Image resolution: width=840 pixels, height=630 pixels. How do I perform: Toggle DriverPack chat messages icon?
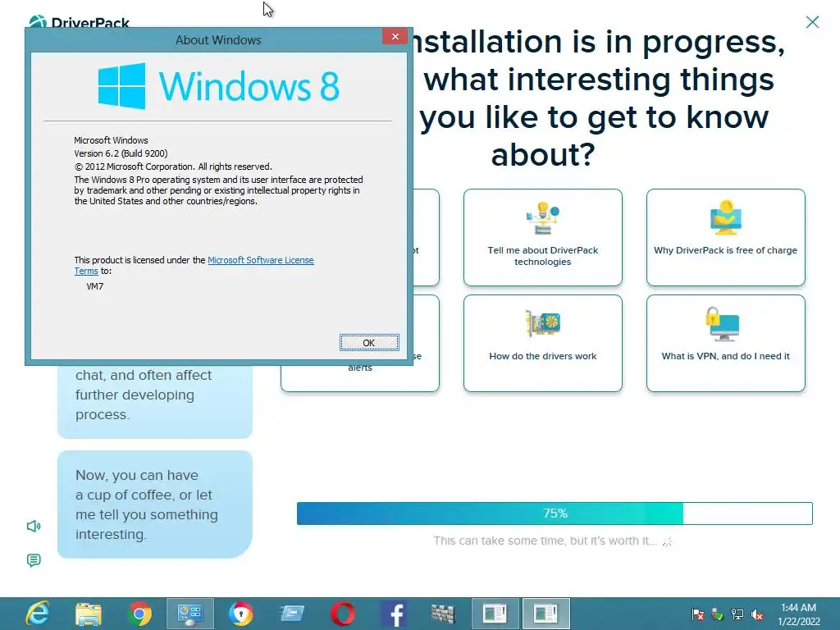(x=33, y=560)
